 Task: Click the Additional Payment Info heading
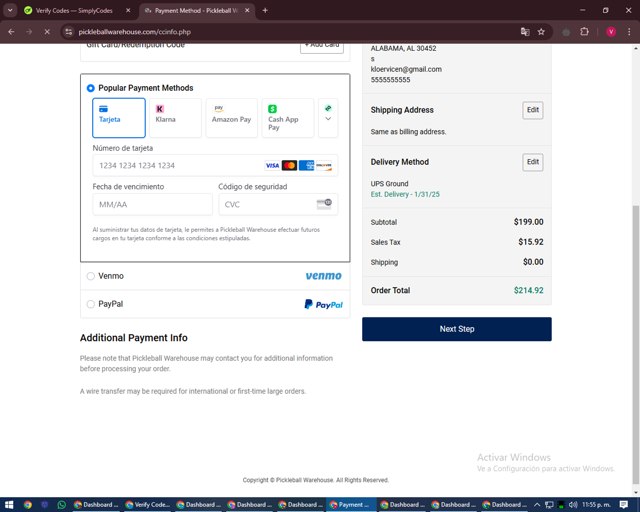tap(133, 338)
